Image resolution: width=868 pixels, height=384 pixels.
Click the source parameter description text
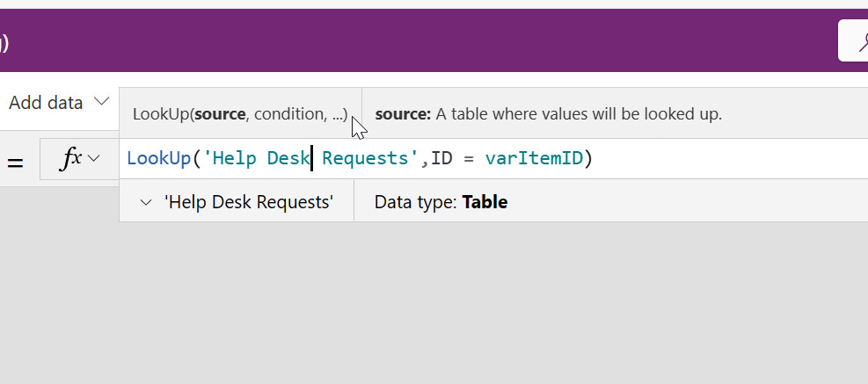pyautogui.click(x=549, y=114)
